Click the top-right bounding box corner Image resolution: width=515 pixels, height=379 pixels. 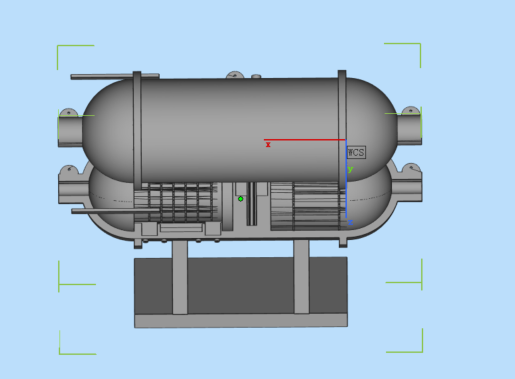pyautogui.click(x=403, y=55)
